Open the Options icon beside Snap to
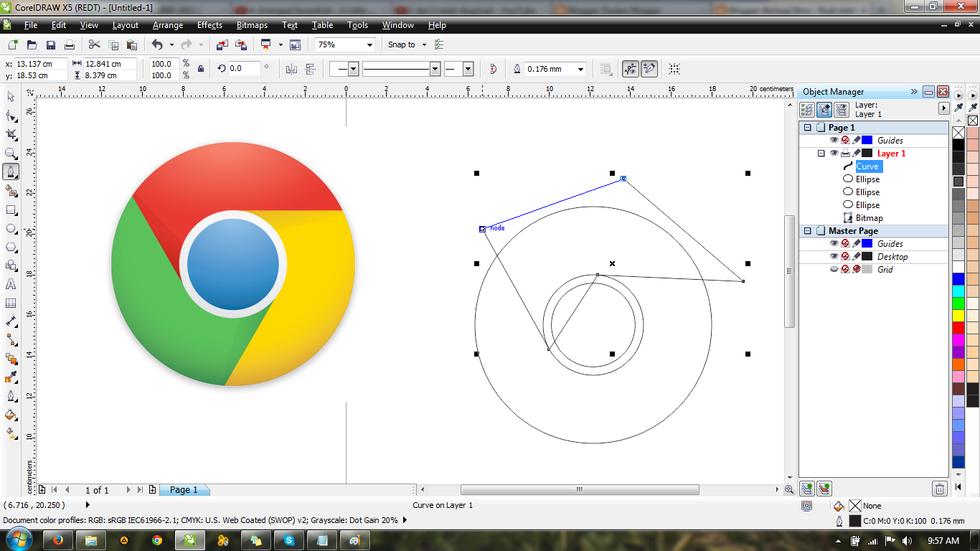Viewport: 980px width, 551px height. pos(439,44)
